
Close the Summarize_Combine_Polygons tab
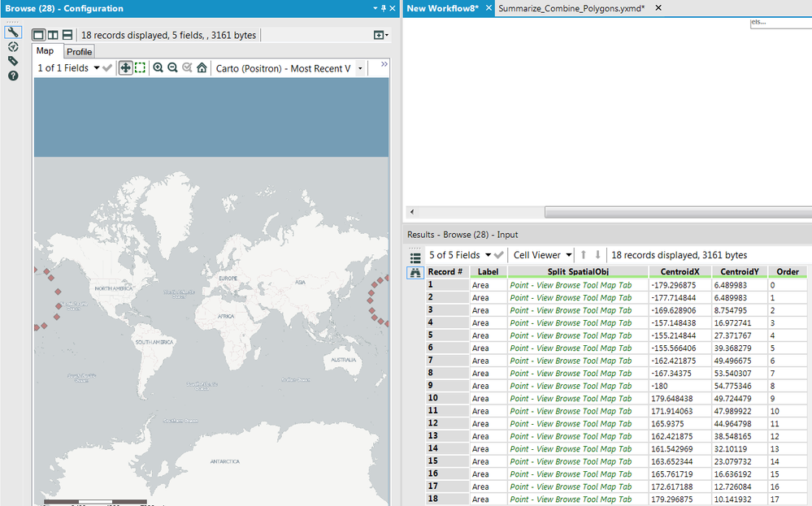click(658, 8)
